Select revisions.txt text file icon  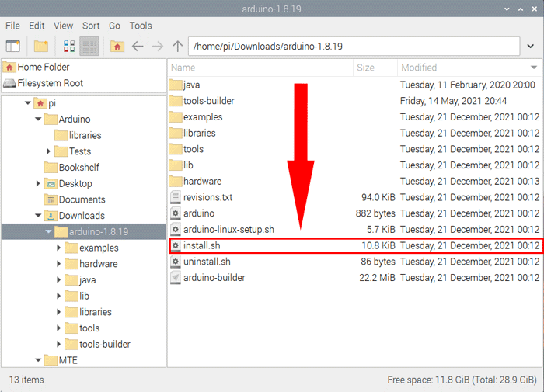pos(176,197)
